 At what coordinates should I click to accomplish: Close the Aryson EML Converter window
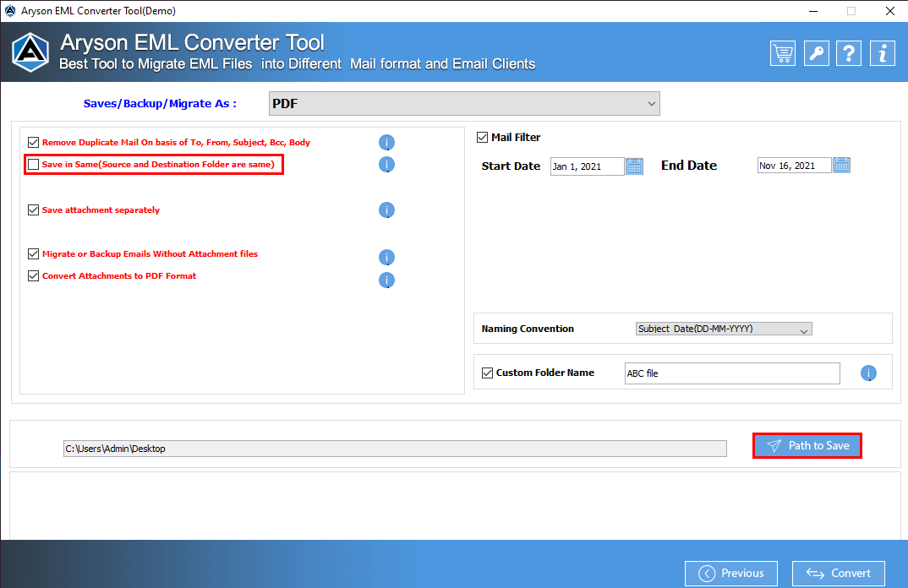(x=890, y=11)
